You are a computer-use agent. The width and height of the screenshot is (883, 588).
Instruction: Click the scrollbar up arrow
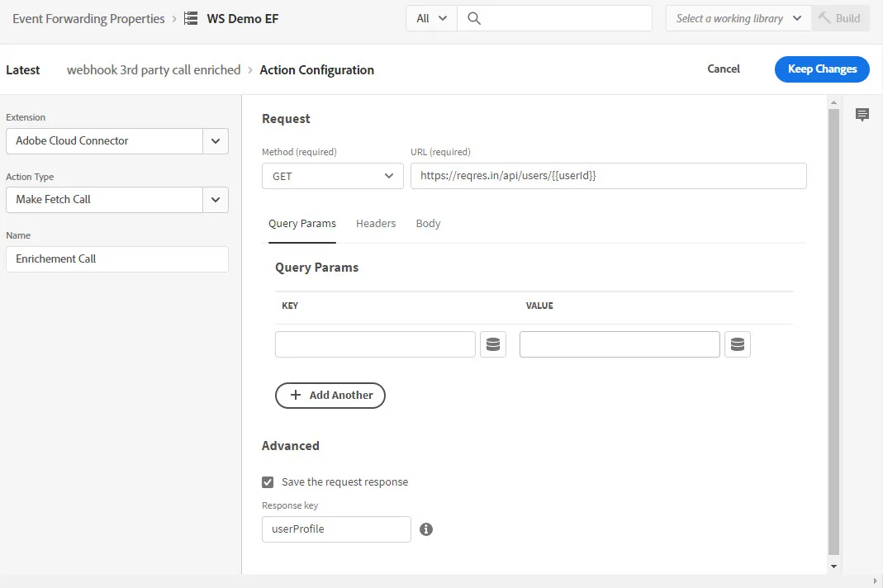(x=834, y=102)
